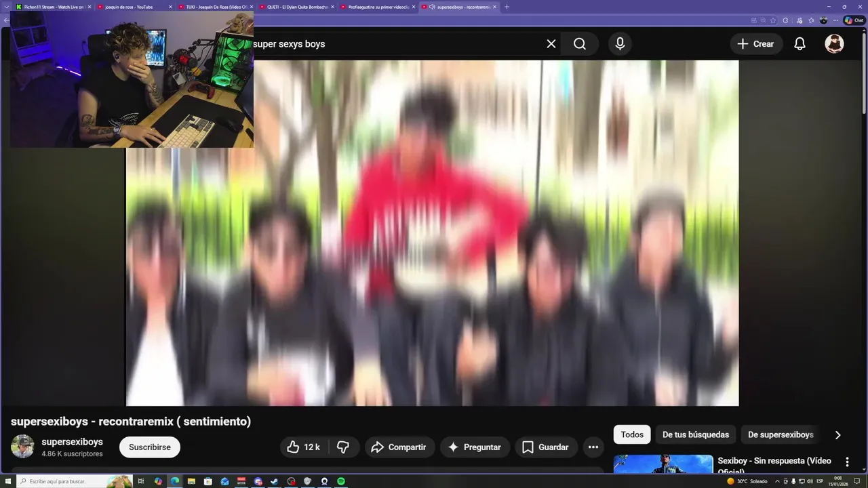868x488 pixels.
Task: Close the supersexiboys recontraremix tab
Action: (x=494, y=7)
